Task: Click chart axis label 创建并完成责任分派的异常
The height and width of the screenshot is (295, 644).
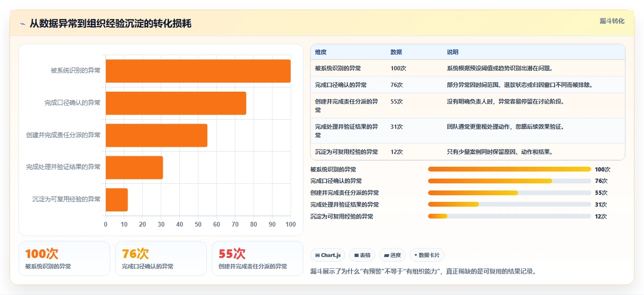Action: coord(63,135)
